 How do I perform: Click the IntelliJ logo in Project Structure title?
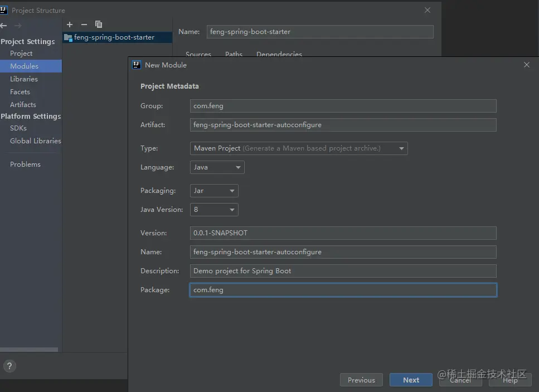point(3,10)
